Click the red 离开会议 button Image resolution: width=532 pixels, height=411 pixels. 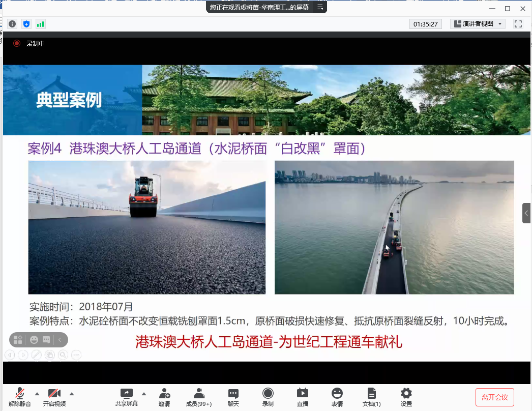point(495,397)
